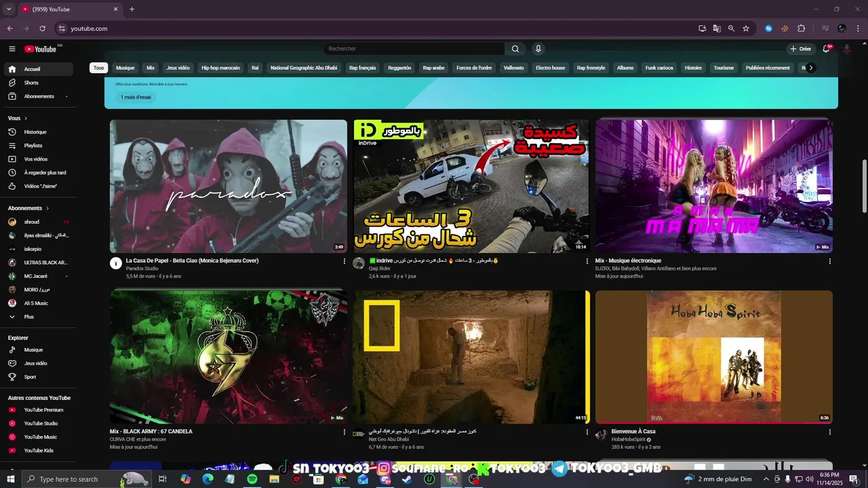
Task: Open La Casa De Papel video thumbnail
Action: point(229,186)
